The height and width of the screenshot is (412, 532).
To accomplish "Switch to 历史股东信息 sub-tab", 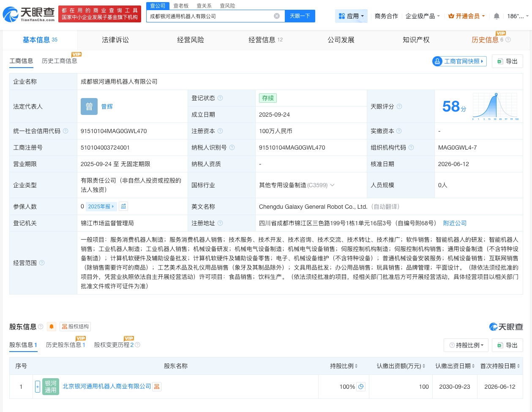I will coord(65,345).
